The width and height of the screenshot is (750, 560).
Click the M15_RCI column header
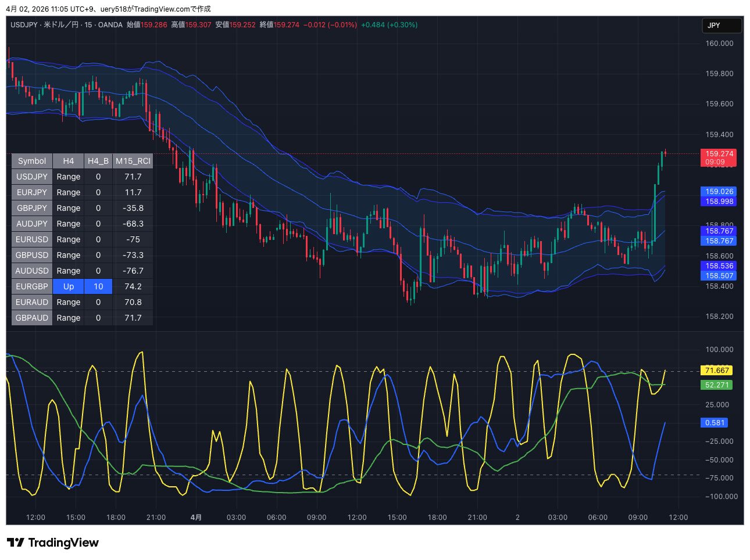tap(133, 161)
